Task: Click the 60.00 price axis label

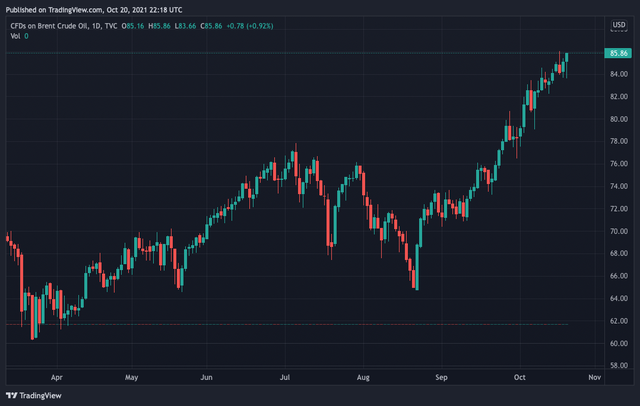Action: [619, 343]
